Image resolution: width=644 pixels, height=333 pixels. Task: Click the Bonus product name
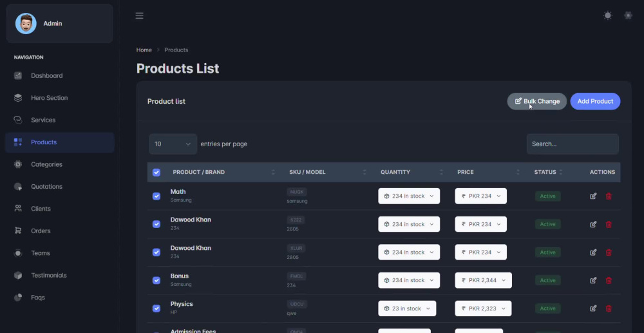(180, 276)
